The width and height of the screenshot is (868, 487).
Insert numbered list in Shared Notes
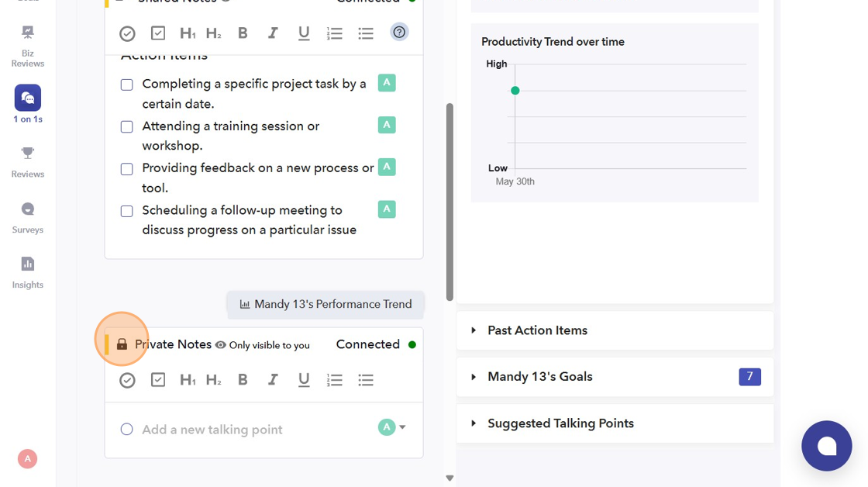click(335, 33)
